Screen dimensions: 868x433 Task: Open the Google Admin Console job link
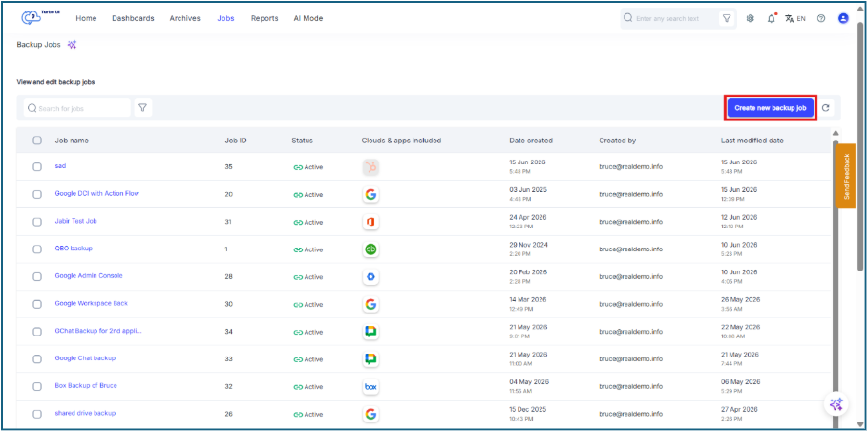[89, 275]
